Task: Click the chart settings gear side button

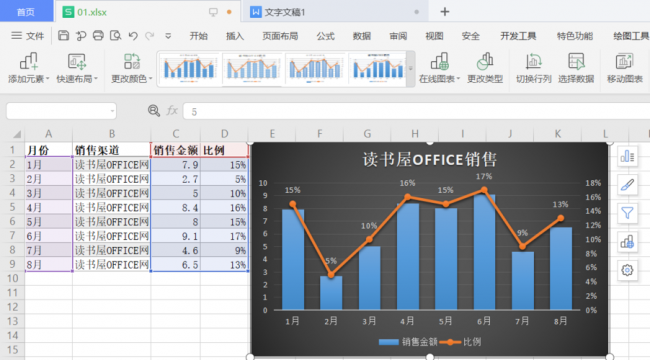Action: [627, 270]
